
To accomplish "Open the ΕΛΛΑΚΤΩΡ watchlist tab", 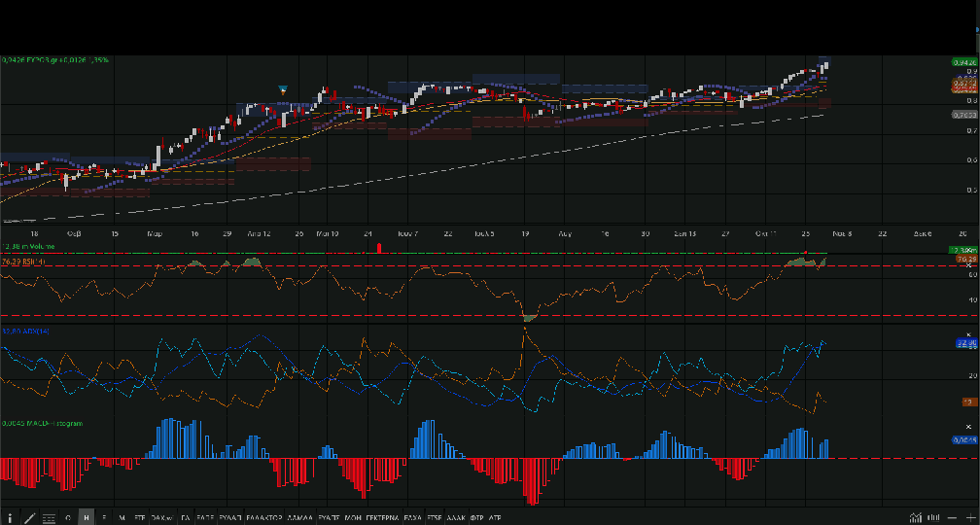I will pos(264,518).
